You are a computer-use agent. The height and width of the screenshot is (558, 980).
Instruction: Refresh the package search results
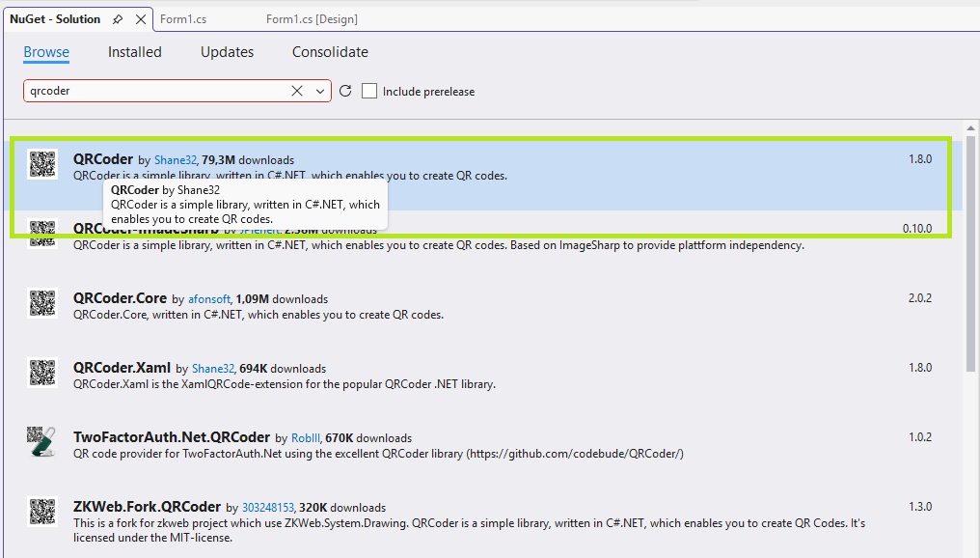pos(345,92)
